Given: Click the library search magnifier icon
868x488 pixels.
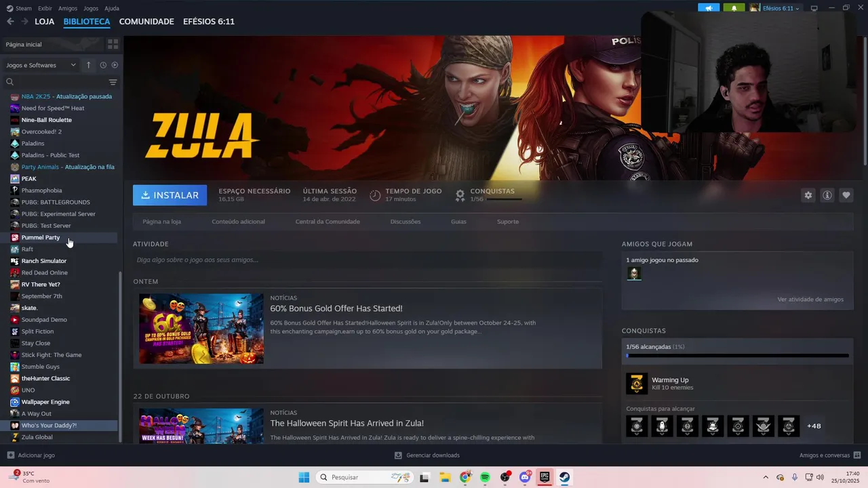Looking at the screenshot, I should point(10,82).
